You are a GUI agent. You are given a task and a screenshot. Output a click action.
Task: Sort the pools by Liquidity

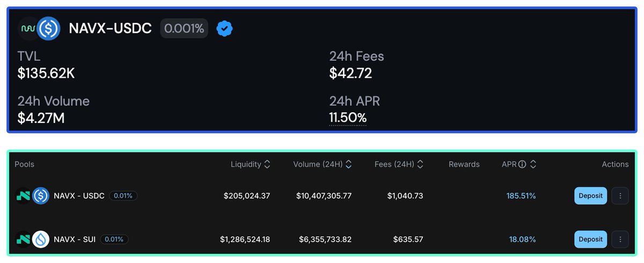pyautogui.click(x=267, y=164)
